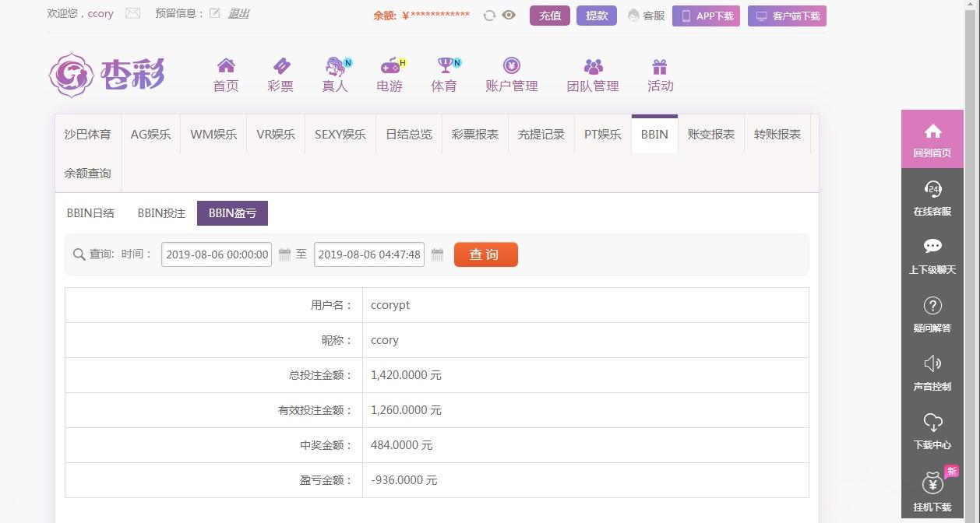This screenshot has width=980, height=523.
Task: Open 真人 live casino section
Action: tap(336, 75)
